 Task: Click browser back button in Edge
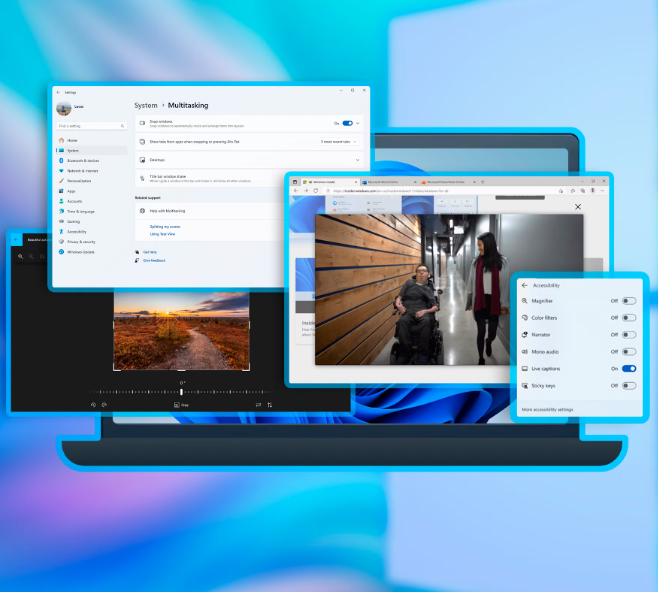296,190
